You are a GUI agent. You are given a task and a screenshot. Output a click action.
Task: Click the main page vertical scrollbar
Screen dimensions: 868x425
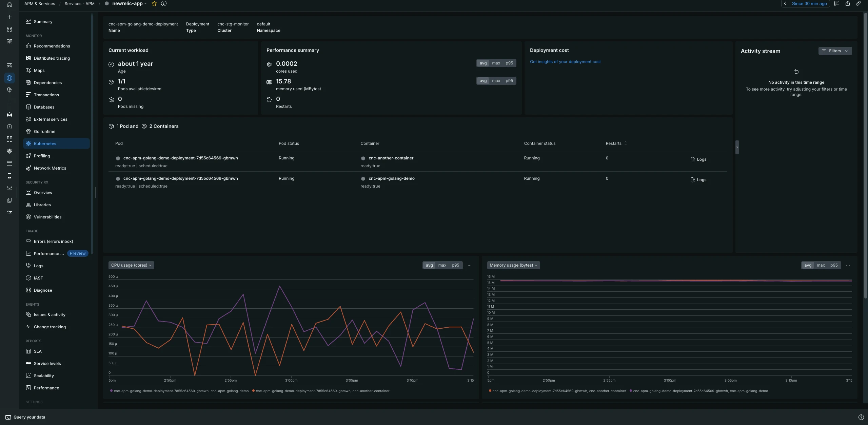[x=865, y=156]
